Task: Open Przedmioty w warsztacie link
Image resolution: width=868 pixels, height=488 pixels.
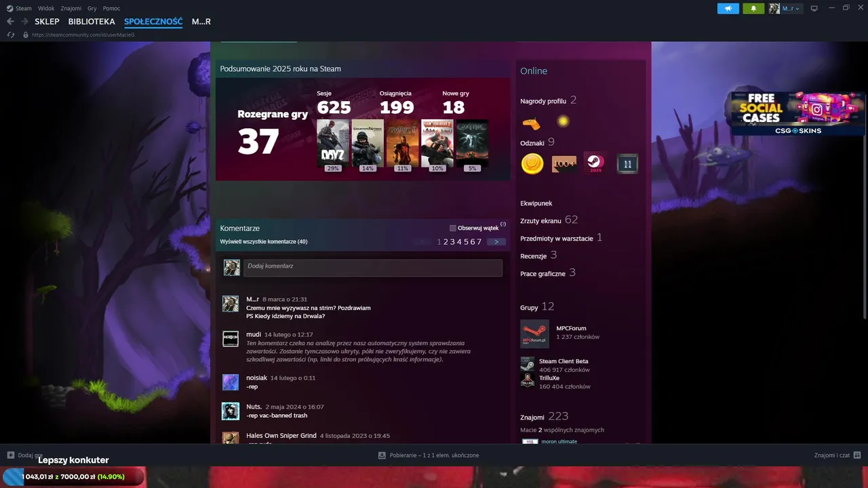Action: point(557,239)
